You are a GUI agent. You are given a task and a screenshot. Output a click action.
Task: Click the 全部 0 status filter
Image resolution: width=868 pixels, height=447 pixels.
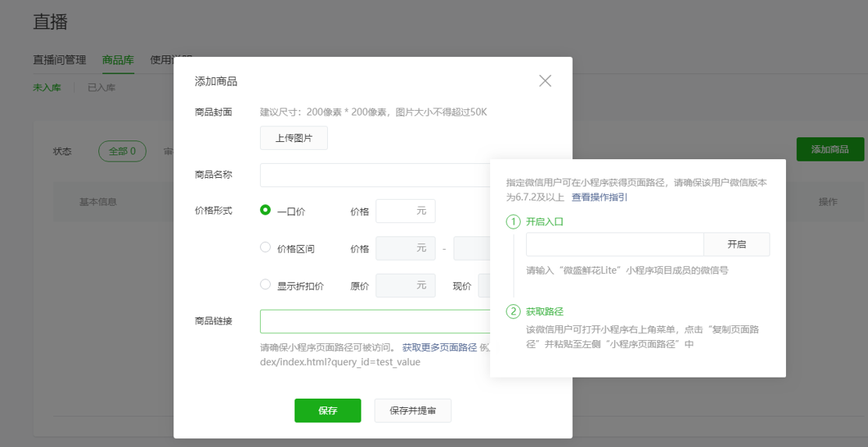[x=123, y=151]
